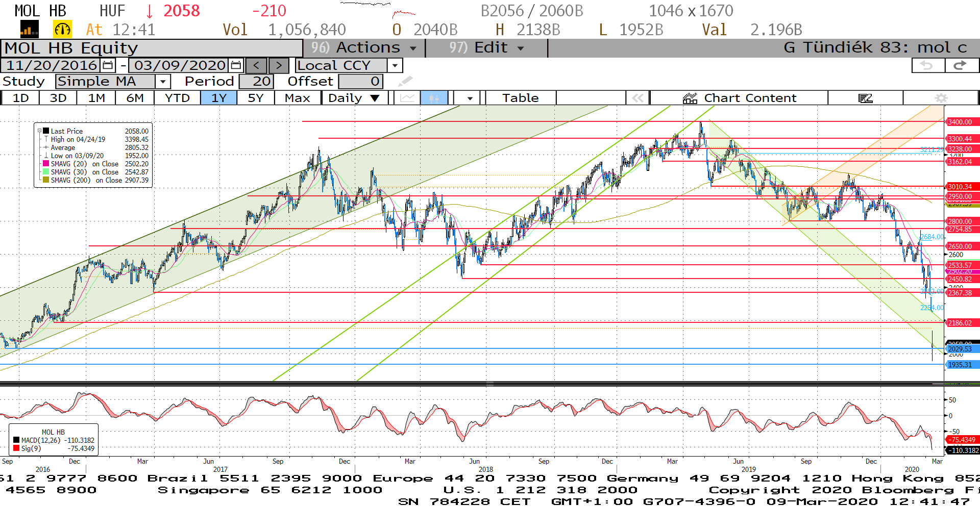Image resolution: width=980 pixels, height=530 pixels.
Task: Select the YTD range tab
Action: (177, 98)
